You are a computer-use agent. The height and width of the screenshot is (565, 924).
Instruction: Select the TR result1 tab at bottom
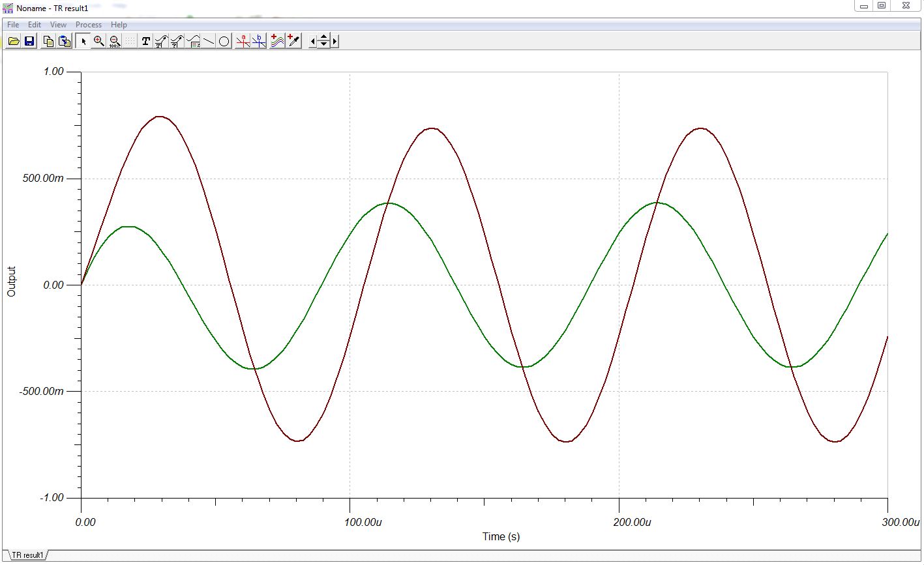(27, 555)
